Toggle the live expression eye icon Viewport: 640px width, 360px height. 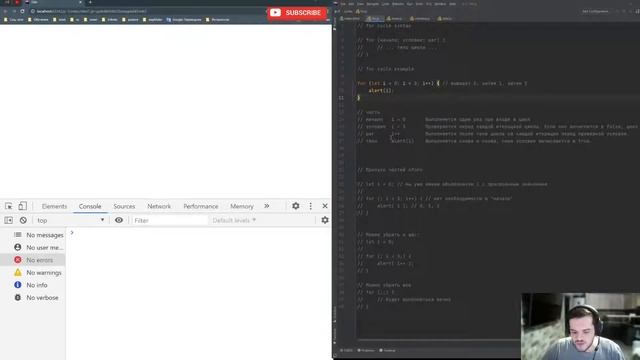[119, 220]
